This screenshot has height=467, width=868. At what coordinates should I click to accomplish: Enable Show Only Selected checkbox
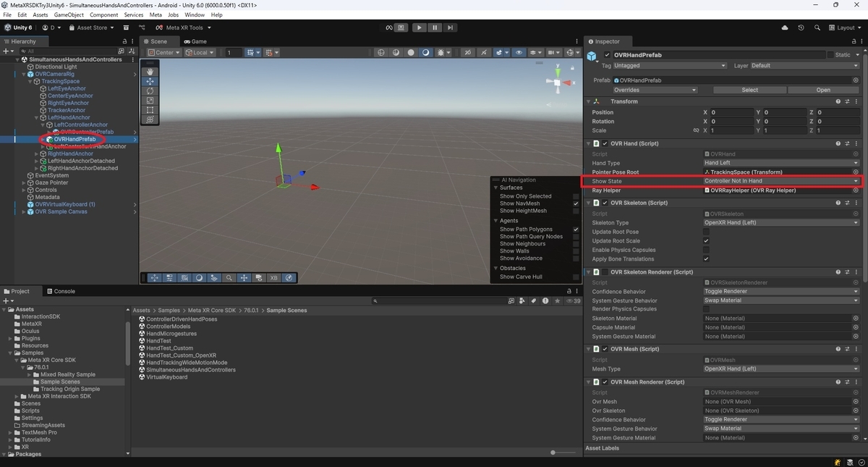coord(576,196)
